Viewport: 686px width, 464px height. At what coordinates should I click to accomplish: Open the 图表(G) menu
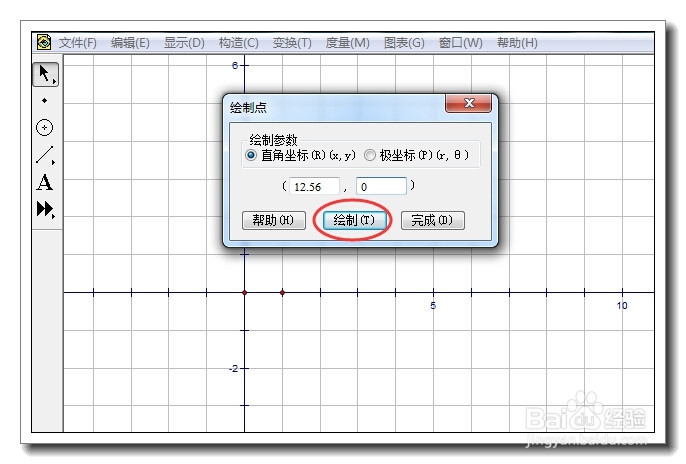pyautogui.click(x=404, y=43)
